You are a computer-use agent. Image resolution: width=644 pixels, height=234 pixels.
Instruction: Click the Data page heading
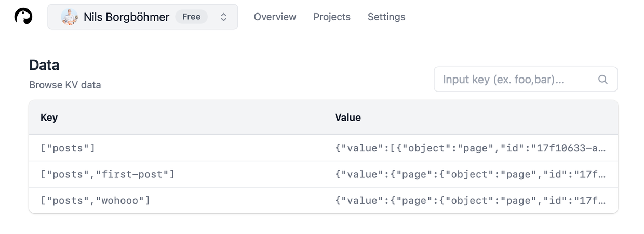point(44,65)
